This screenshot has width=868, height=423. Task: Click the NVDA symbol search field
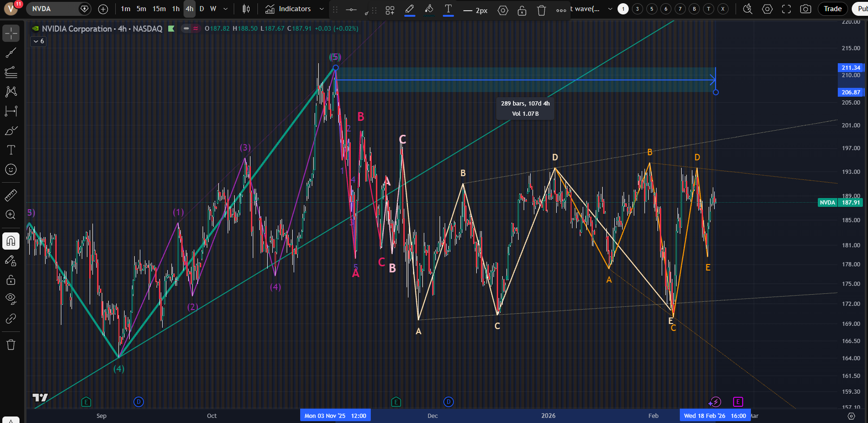(x=51, y=9)
